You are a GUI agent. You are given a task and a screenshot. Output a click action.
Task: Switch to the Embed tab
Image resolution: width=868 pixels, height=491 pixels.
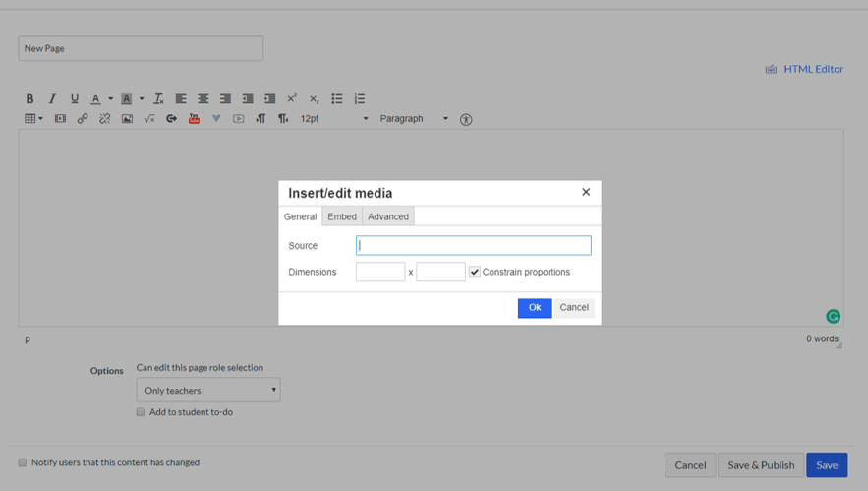[x=342, y=216]
